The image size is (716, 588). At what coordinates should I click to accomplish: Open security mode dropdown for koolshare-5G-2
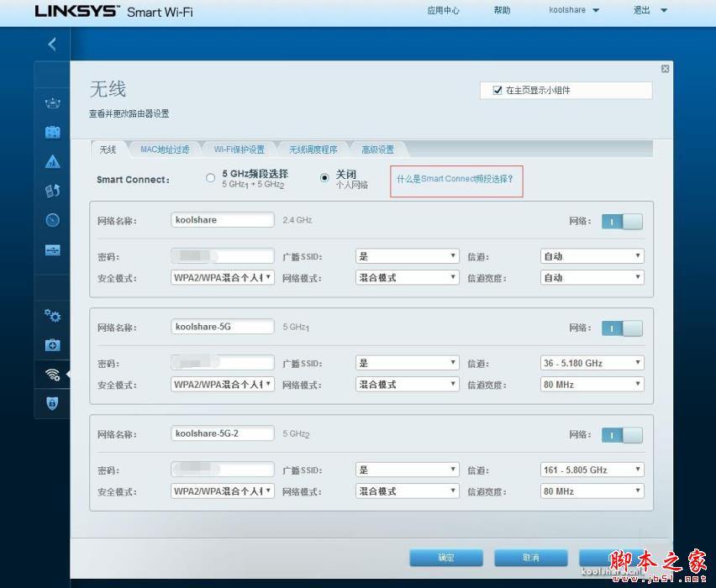[223, 491]
